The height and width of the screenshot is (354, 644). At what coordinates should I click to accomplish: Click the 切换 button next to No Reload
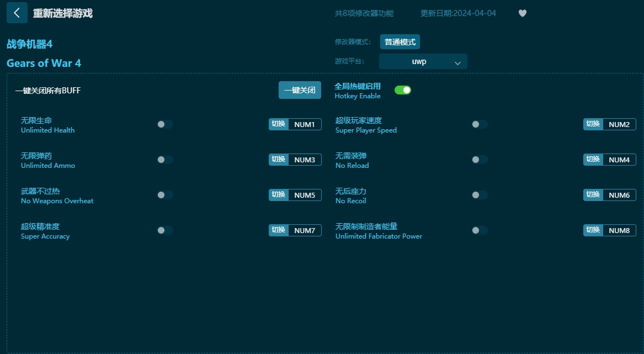coord(593,160)
